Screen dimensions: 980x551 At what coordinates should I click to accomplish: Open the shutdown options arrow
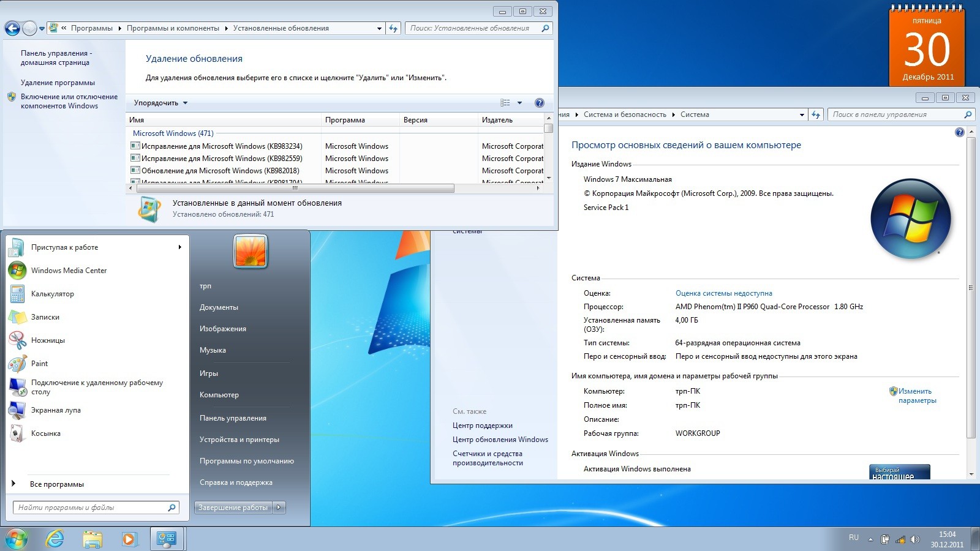279,507
